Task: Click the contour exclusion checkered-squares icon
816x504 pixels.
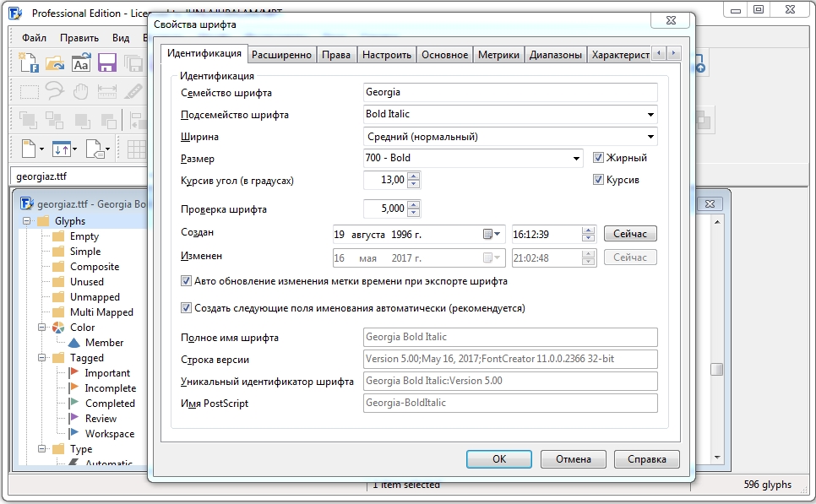Action: 55,120
